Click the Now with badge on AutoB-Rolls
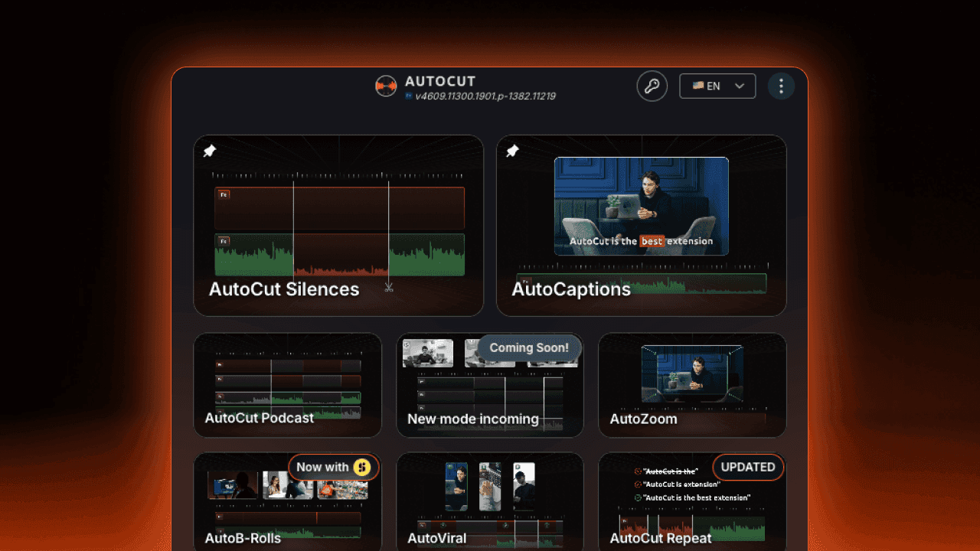This screenshot has width=980, height=551. tap(333, 467)
